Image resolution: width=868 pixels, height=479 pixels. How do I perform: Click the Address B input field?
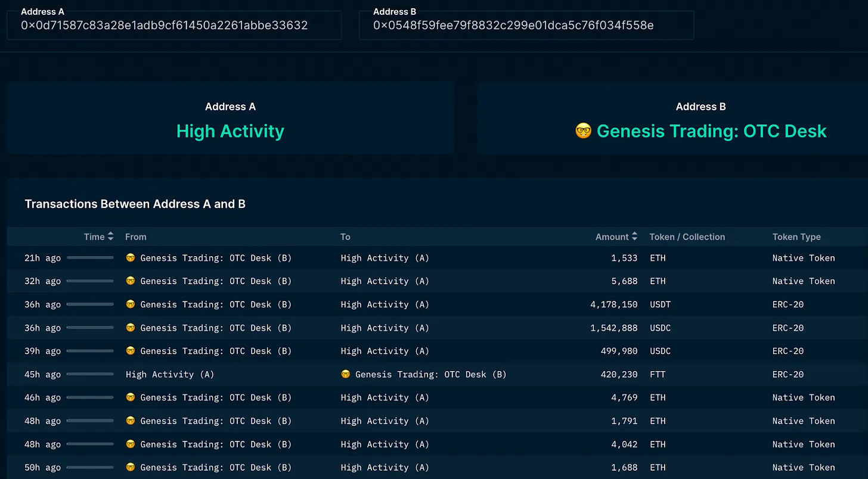[x=526, y=25]
